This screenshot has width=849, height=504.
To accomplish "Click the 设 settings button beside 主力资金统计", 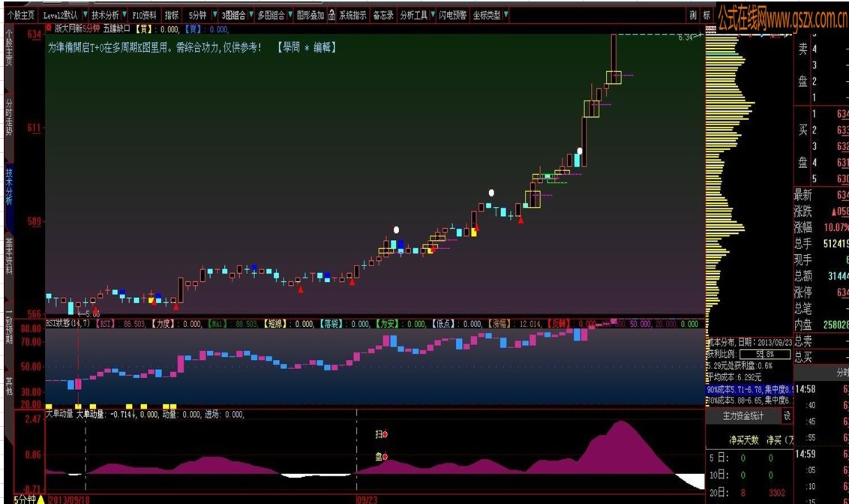I will point(787,415).
